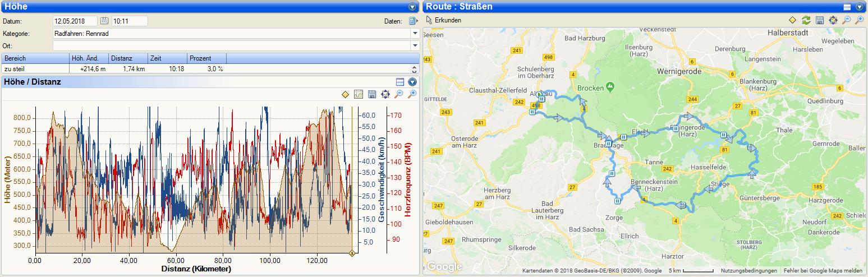Image resolution: width=868 pixels, height=277 pixels.
Task: Auto-fit the elevation chart view
Action: (x=385, y=94)
